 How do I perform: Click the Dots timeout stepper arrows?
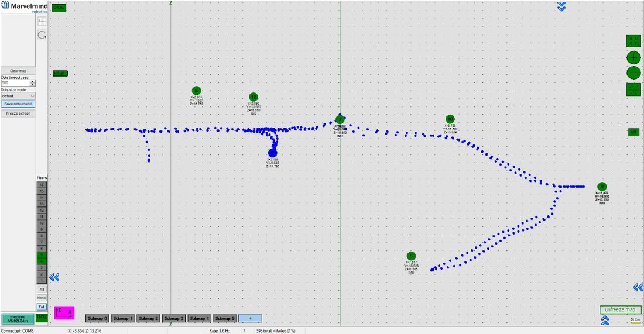[32, 83]
